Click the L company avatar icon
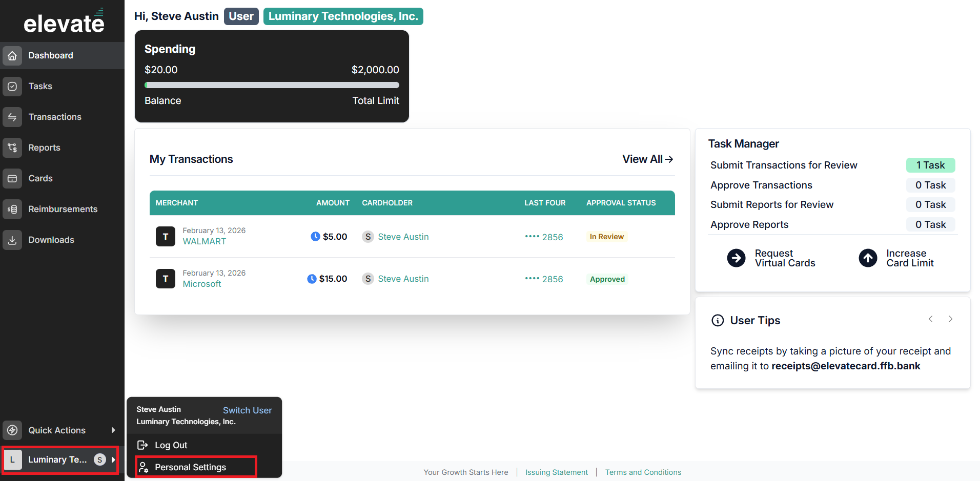 pyautogui.click(x=12, y=459)
